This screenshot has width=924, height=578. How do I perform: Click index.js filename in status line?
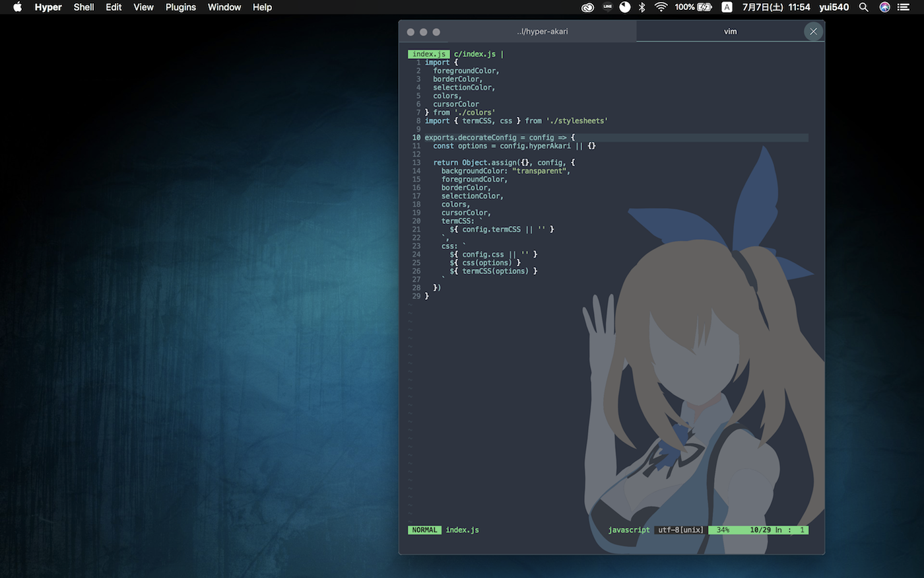462,530
